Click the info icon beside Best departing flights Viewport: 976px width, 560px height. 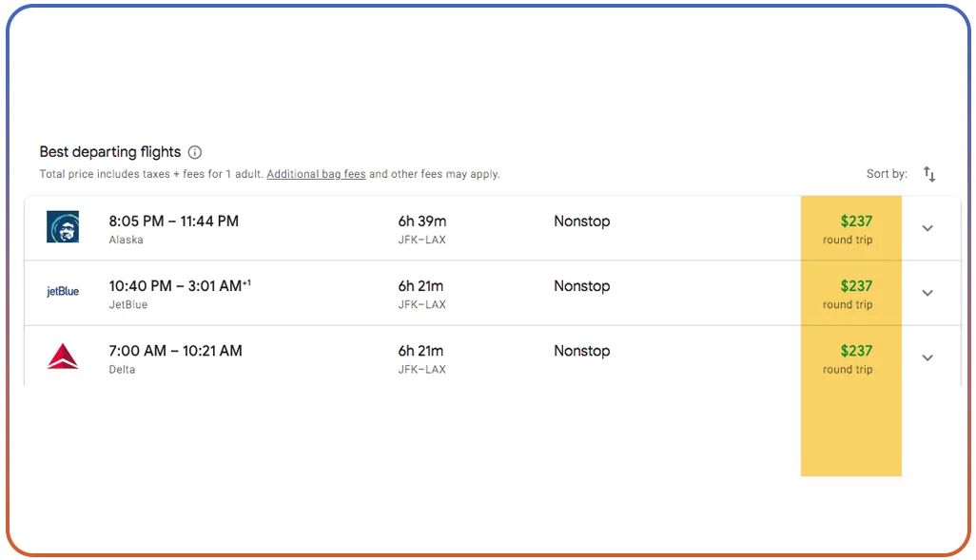pyautogui.click(x=195, y=152)
